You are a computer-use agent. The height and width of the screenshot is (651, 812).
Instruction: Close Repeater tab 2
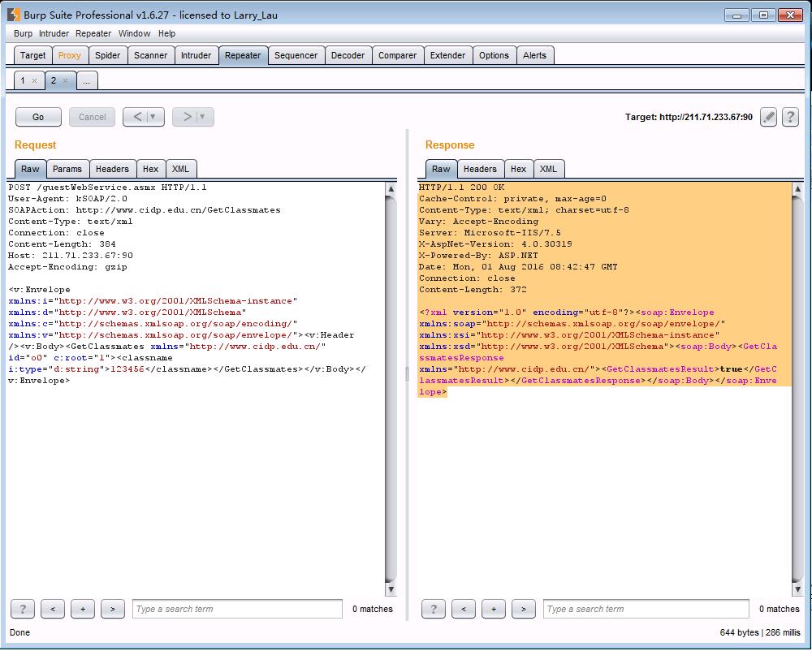pyautogui.click(x=65, y=81)
